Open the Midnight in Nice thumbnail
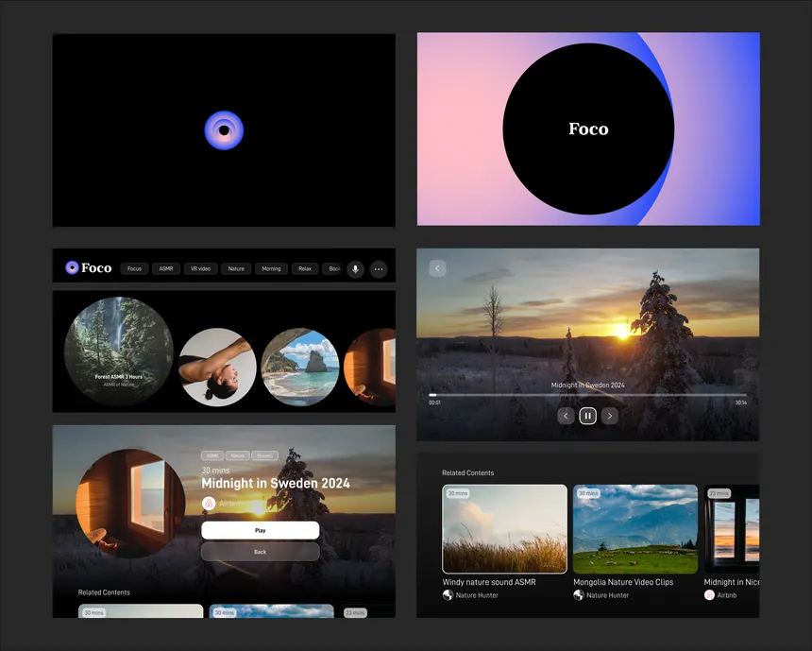 point(732,529)
